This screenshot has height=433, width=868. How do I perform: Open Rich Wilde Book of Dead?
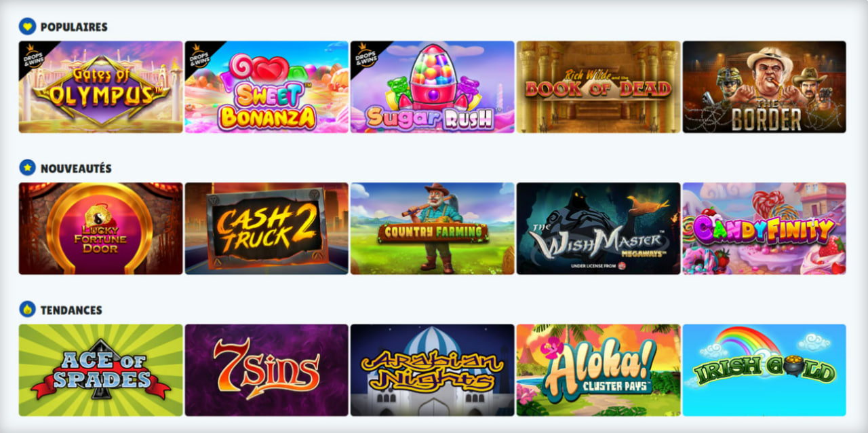[599, 87]
